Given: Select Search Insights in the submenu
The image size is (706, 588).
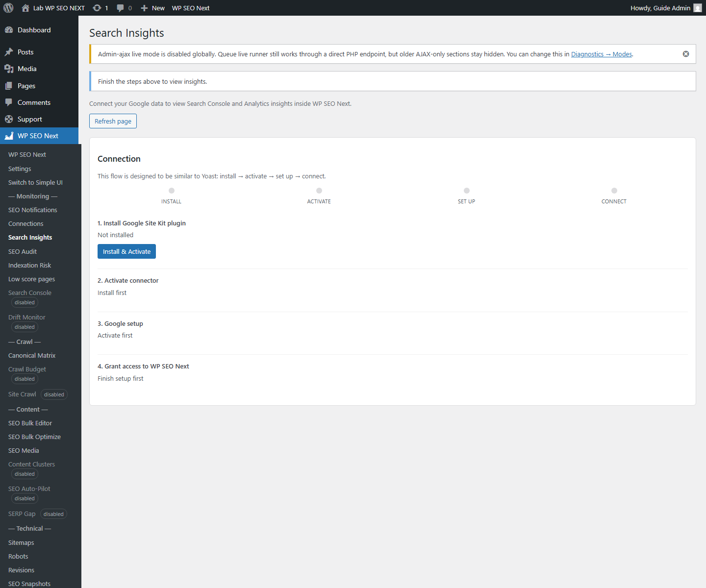Looking at the screenshot, I should coord(30,237).
